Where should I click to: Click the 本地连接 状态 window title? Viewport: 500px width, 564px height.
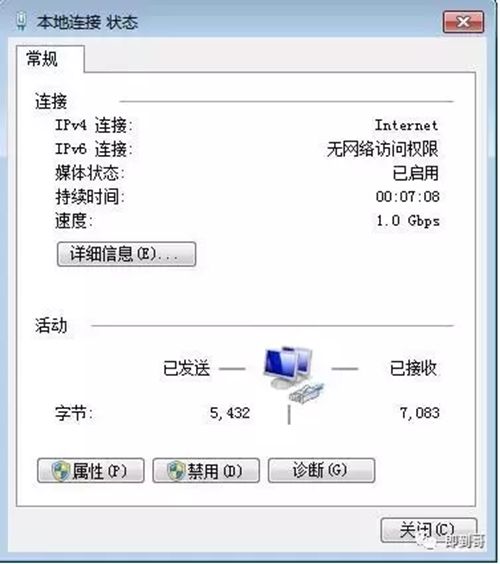pyautogui.click(x=87, y=23)
